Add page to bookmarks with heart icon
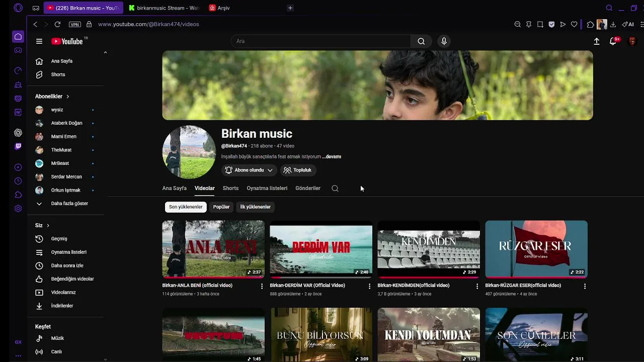 [574, 24]
